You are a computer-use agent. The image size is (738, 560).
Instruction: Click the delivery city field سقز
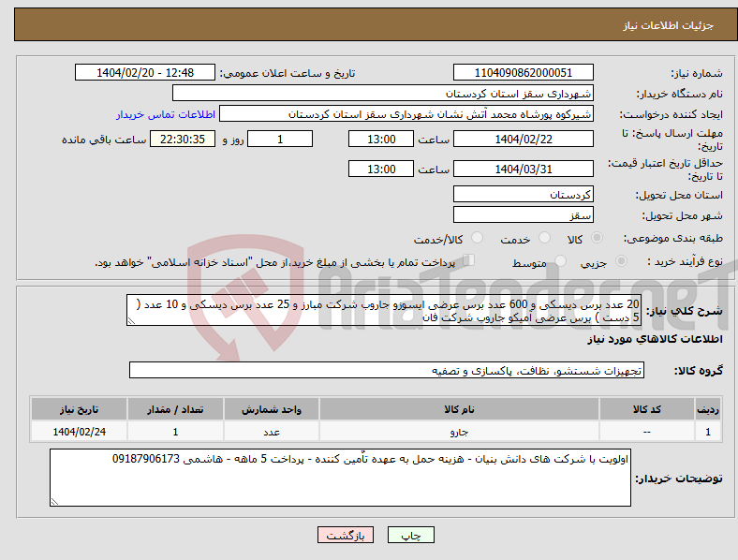523,214
